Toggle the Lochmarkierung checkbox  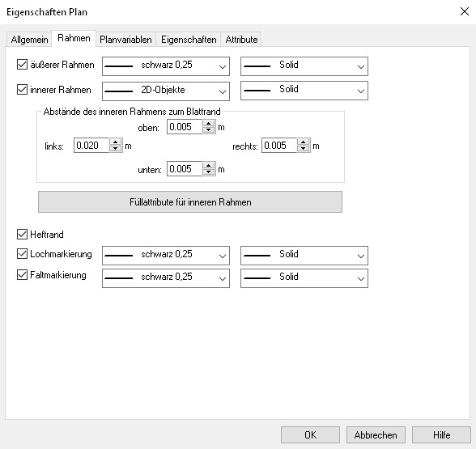[x=22, y=254]
